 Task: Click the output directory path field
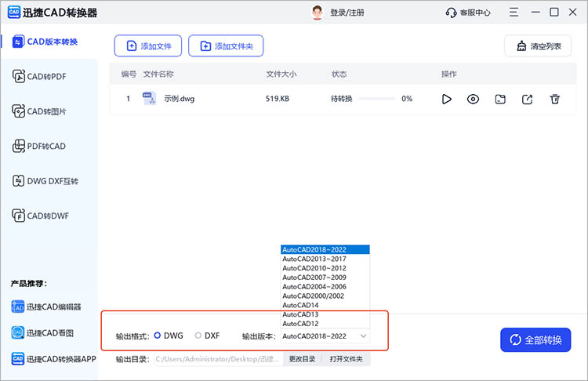click(x=218, y=359)
